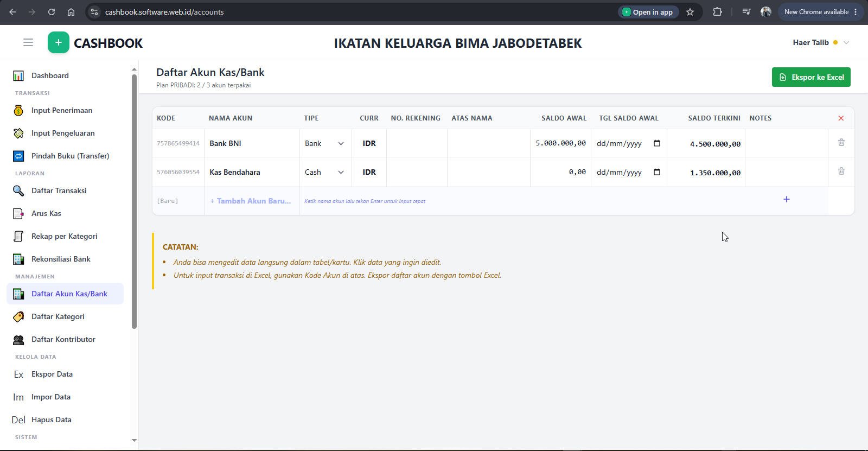Edit the Bank BNI account name
Screen dimensions: 868x451
252,143
